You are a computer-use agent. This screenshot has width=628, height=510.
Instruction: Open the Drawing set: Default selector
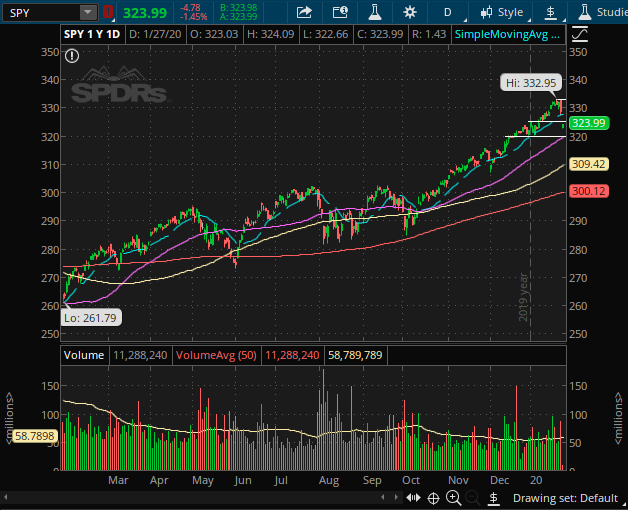(x=565, y=497)
